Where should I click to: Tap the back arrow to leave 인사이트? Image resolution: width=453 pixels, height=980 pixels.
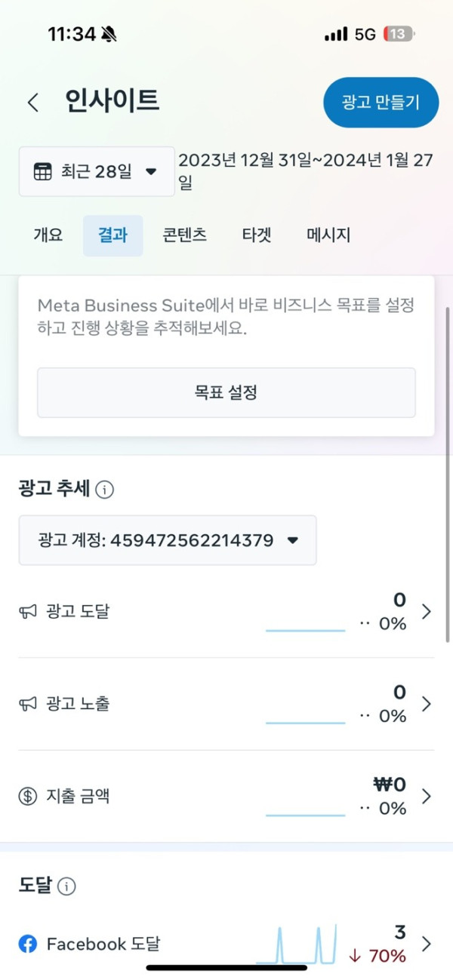click(x=32, y=102)
